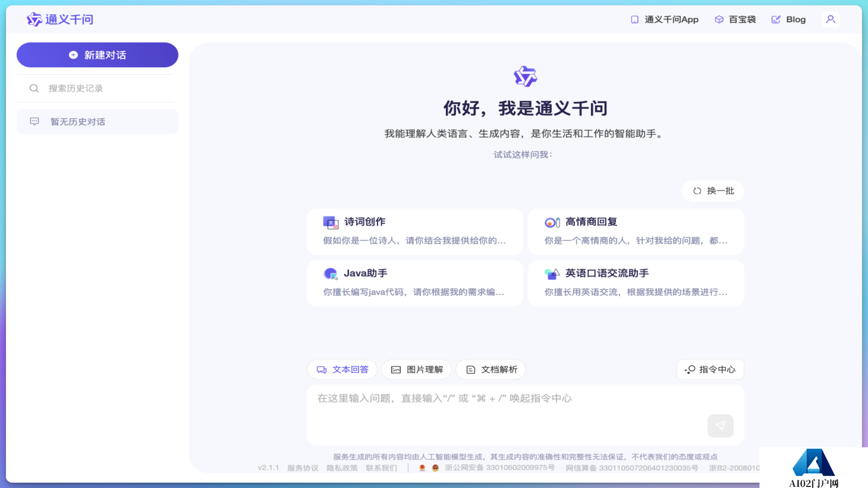Click the 暂无历史对话 entry
The width and height of the screenshot is (868, 488).
click(98, 121)
